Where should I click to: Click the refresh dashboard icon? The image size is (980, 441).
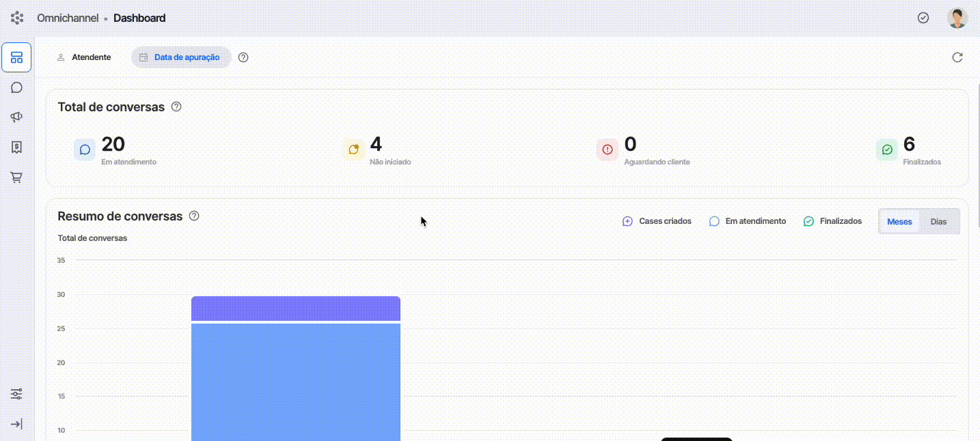(957, 57)
